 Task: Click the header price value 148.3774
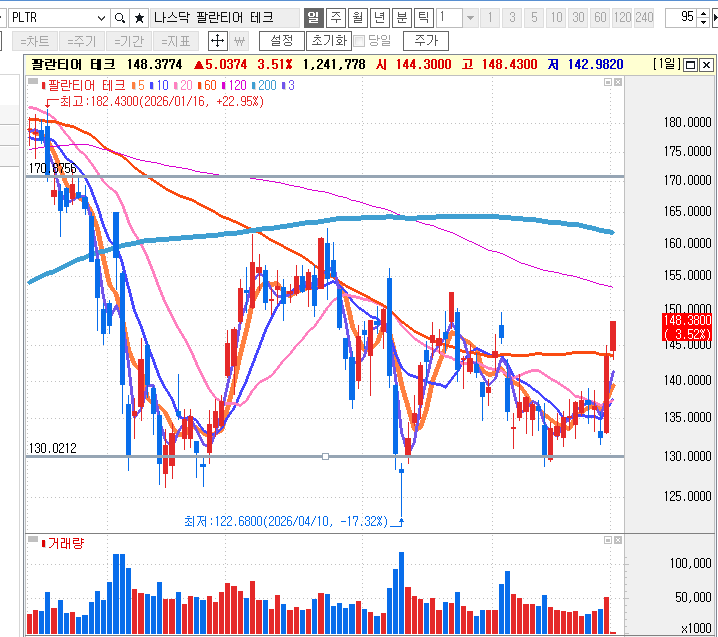(154, 65)
